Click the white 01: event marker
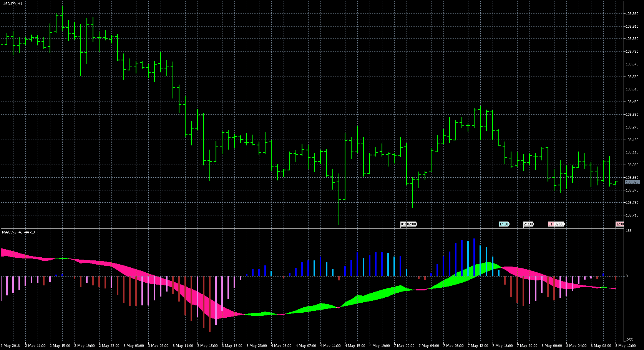The image size is (644, 350). 403,224
